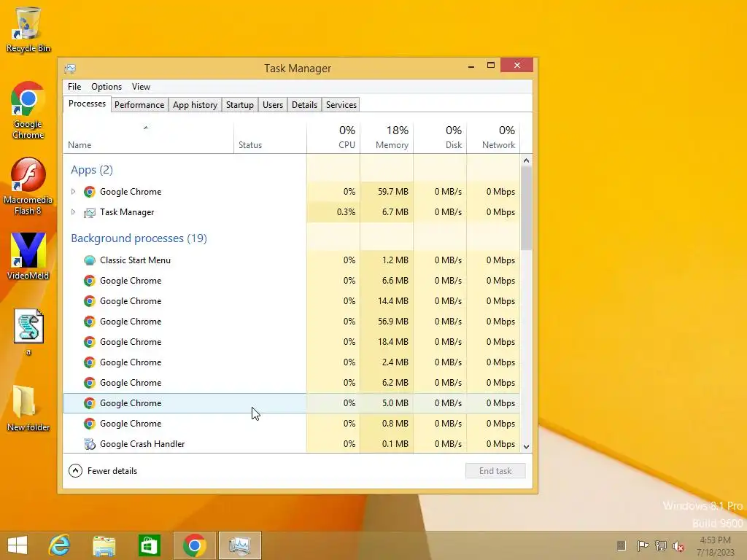This screenshot has width=747, height=560.
Task: Sort processes by Memory column header
Action: pos(387,137)
